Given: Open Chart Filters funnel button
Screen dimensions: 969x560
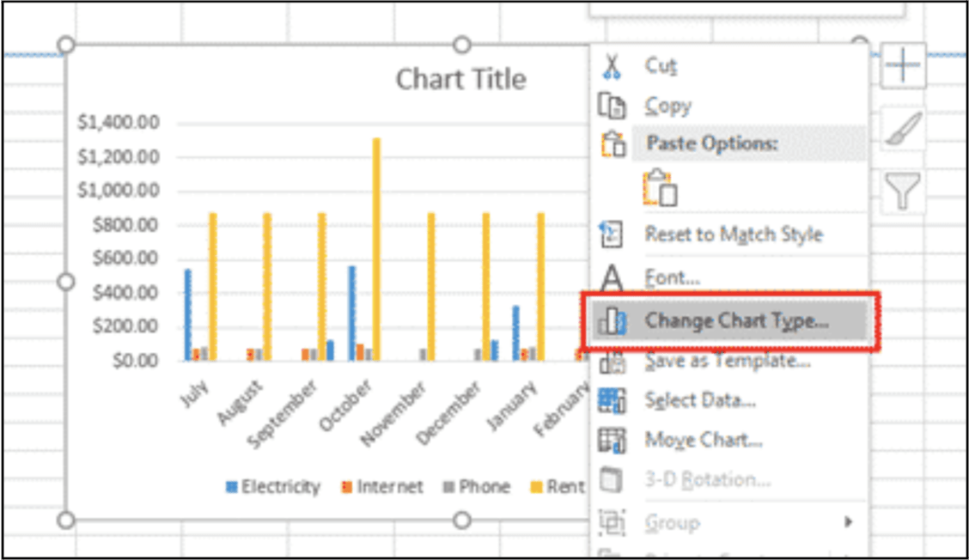Looking at the screenshot, I should 902,191.
